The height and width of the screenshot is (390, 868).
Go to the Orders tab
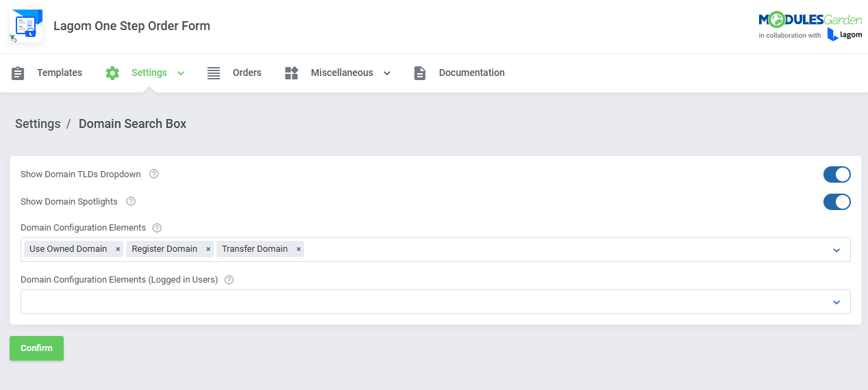[247, 73]
